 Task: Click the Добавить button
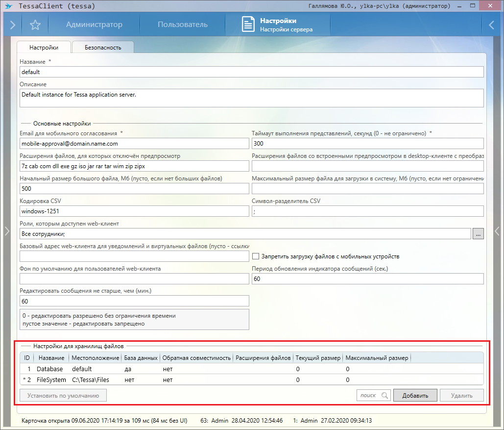click(x=415, y=395)
